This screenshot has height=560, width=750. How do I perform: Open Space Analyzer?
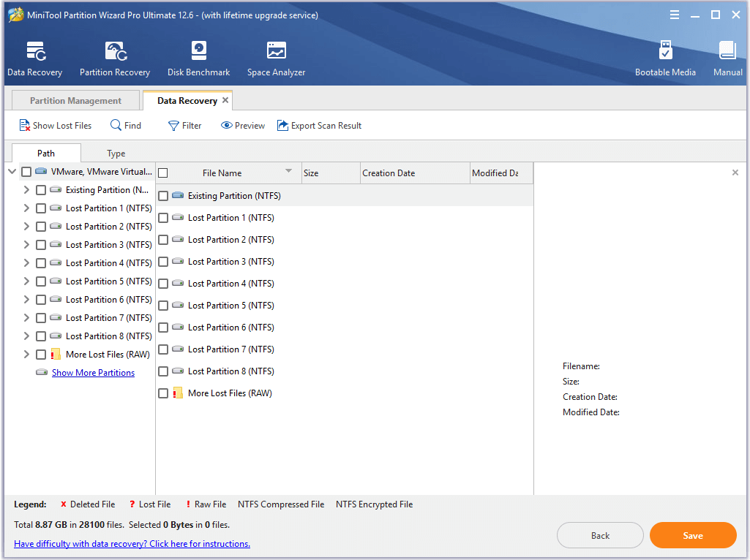click(x=276, y=51)
